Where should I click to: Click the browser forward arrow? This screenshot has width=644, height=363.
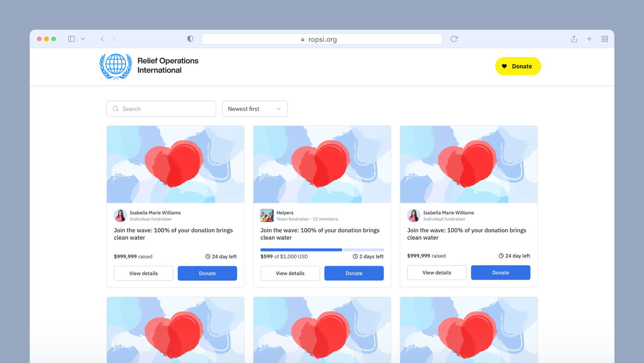[x=114, y=39]
